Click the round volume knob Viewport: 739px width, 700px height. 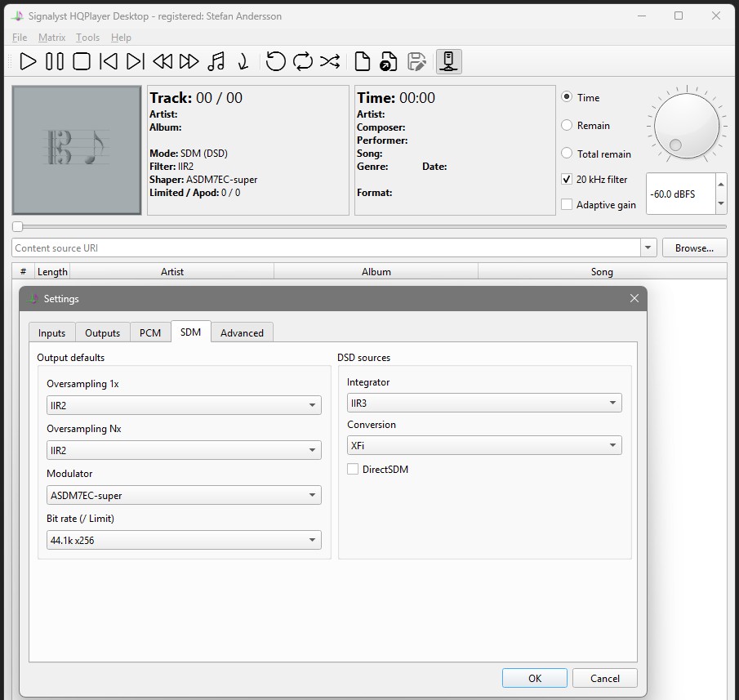[687, 126]
